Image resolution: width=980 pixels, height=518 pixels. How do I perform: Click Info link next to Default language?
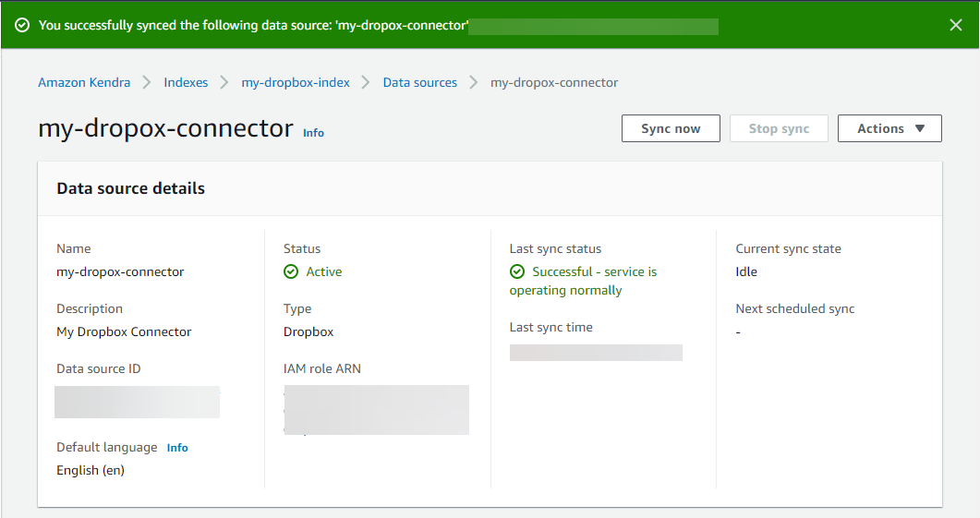[x=177, y=448]
